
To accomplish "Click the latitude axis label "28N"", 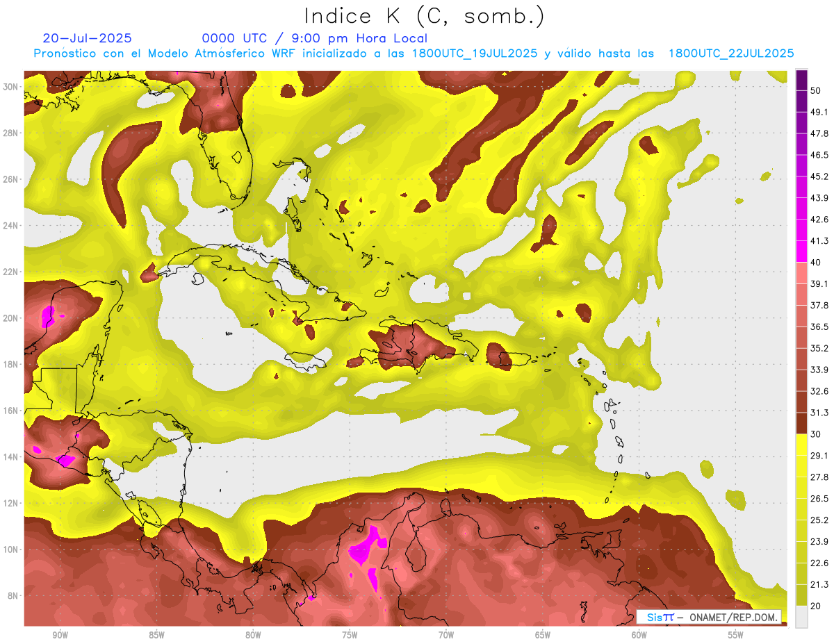I will point(10,133).
